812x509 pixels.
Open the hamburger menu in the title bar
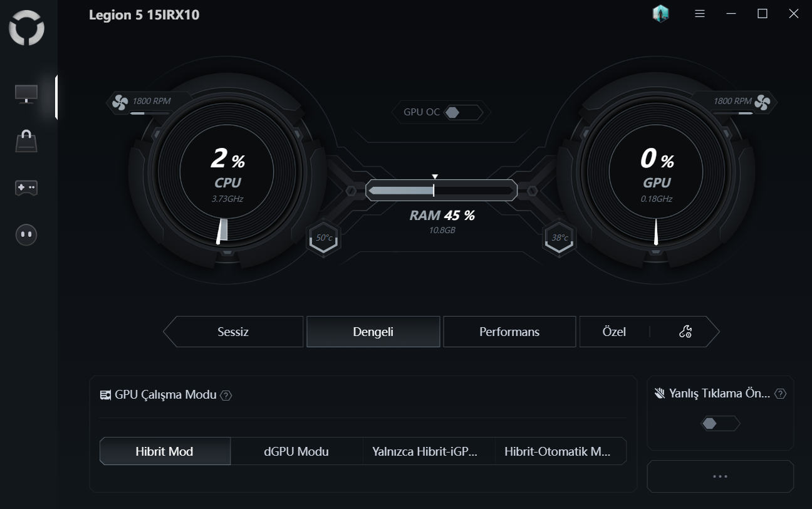[700, 14]
